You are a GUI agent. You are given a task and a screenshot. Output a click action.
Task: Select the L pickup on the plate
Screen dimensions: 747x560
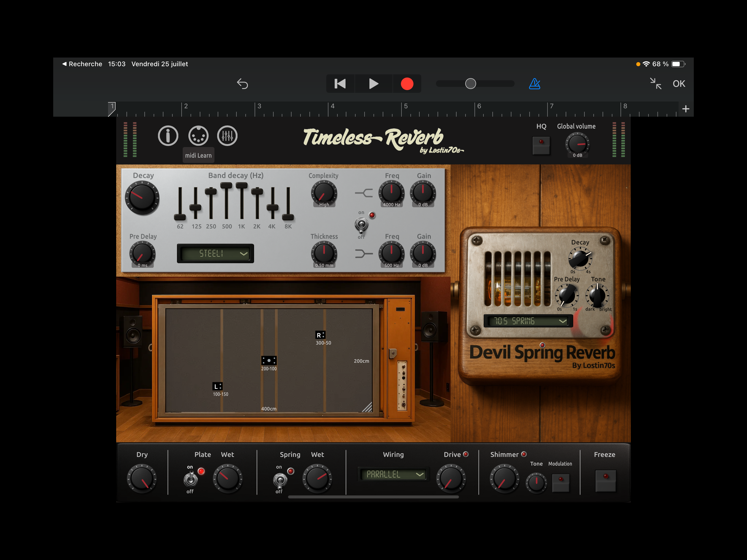217,386
